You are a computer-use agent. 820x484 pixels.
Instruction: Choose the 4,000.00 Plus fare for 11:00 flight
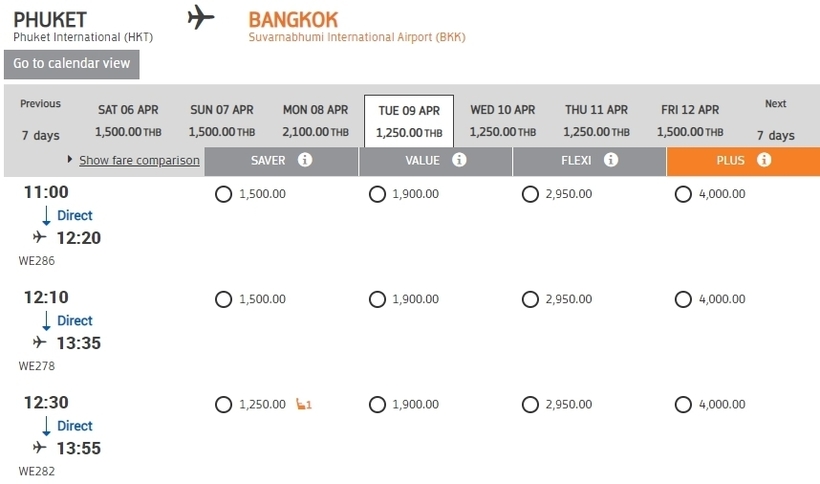[x=683, y=194]
